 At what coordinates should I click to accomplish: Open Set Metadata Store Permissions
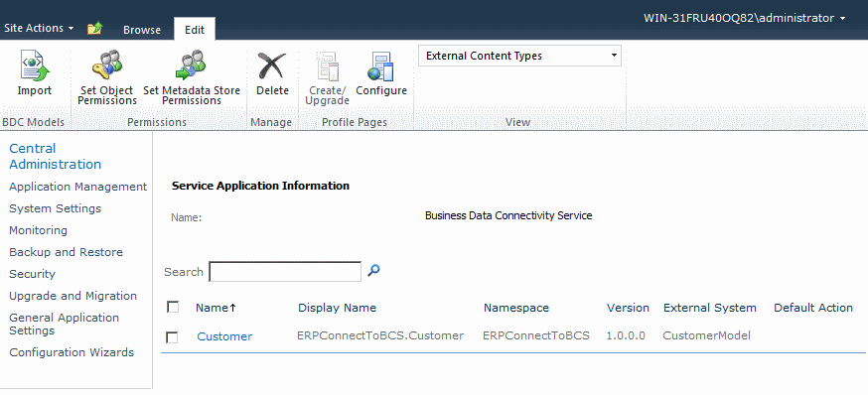192,78
